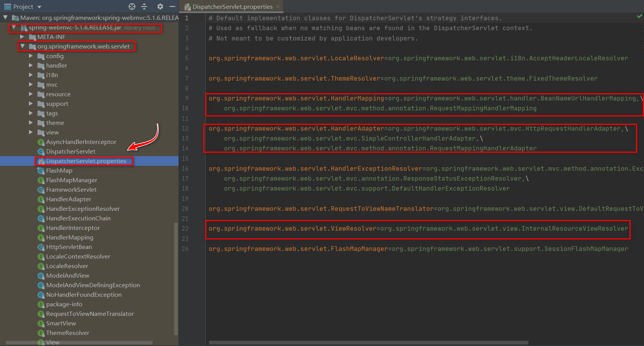Viewport: 644px width, 346px height.
Task: Close the DispatcherServlet.properties tab
Action: [x=278, y=6]
